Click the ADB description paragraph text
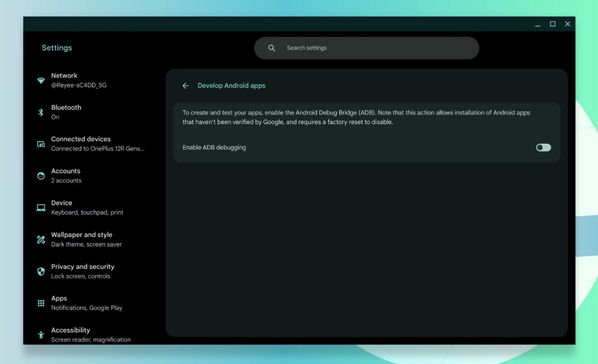598x364 pixels. (356, 117)
